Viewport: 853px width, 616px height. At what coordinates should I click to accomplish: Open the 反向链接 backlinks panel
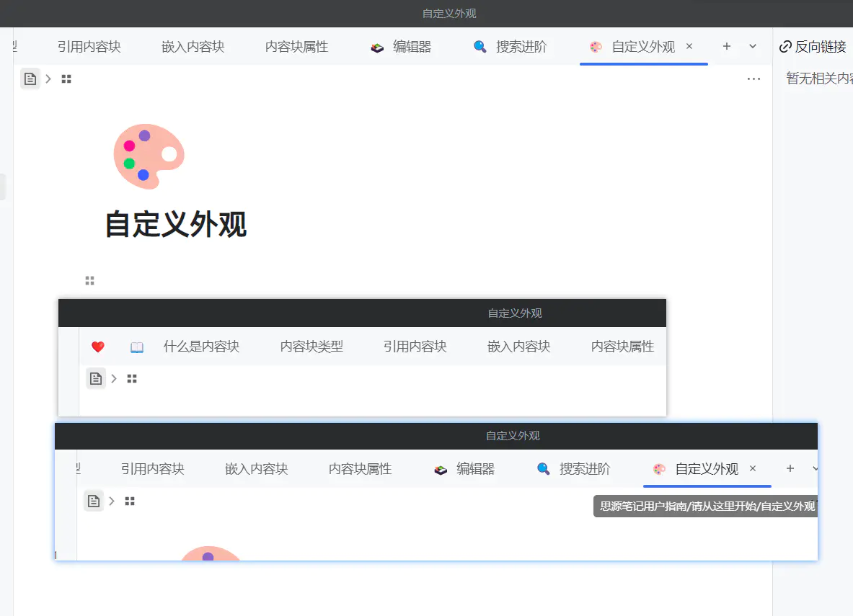tap(813, 47)
